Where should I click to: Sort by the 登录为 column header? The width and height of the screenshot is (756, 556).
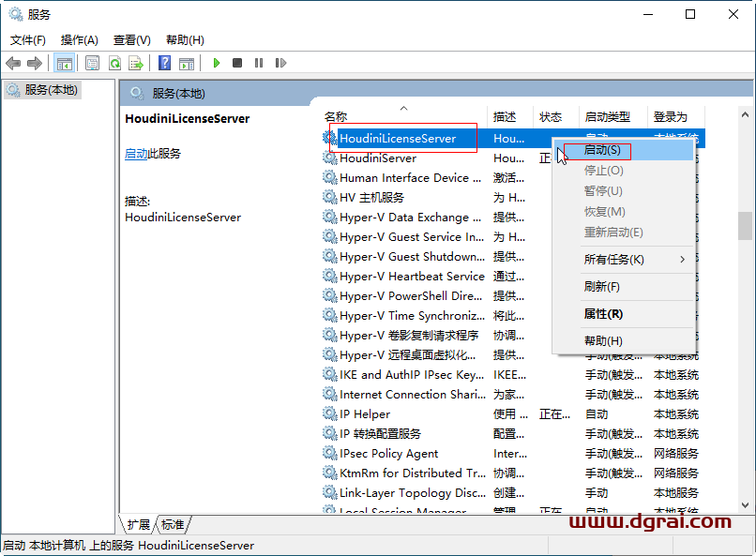675,116
